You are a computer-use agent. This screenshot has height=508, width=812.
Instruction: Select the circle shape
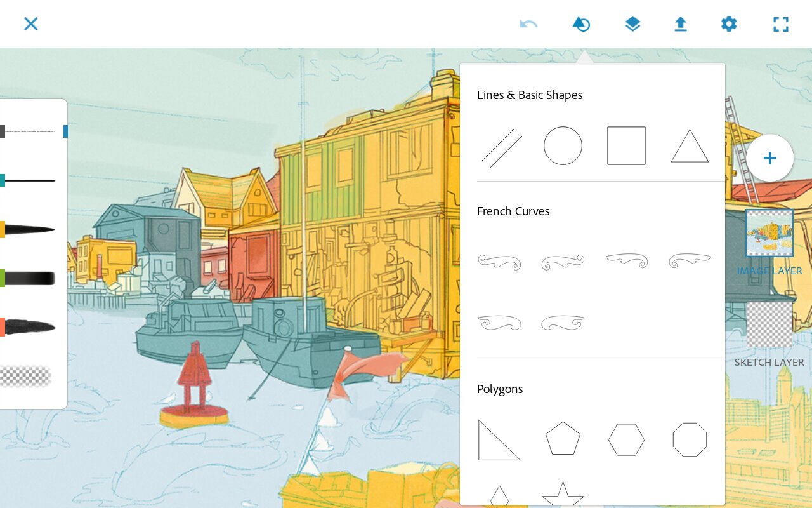(563, 146)
